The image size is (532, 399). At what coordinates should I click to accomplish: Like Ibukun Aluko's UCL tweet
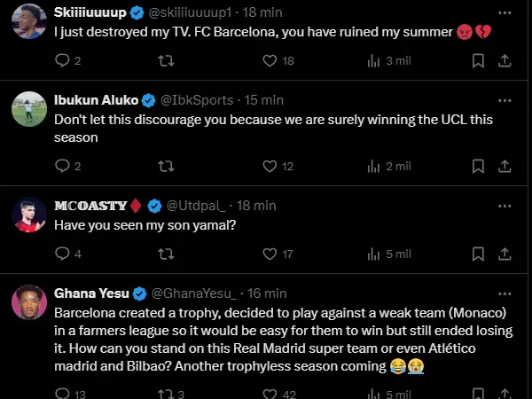[x=270, y=166]
